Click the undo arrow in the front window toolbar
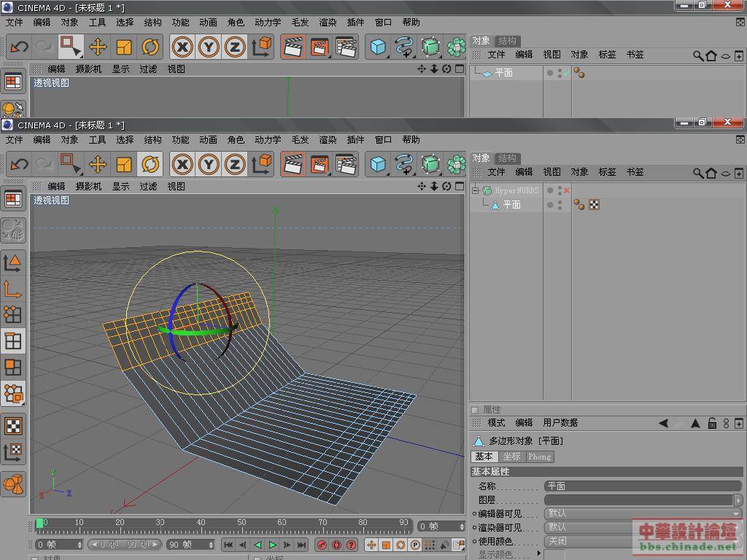Screen dimensions: 747x560 (x=19, y=164)
